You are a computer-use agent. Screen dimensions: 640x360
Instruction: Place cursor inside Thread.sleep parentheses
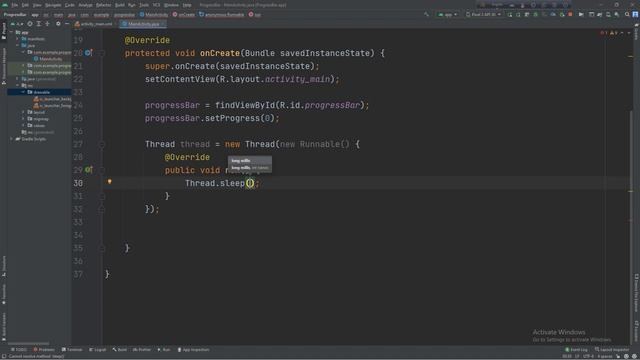[250, 183]
